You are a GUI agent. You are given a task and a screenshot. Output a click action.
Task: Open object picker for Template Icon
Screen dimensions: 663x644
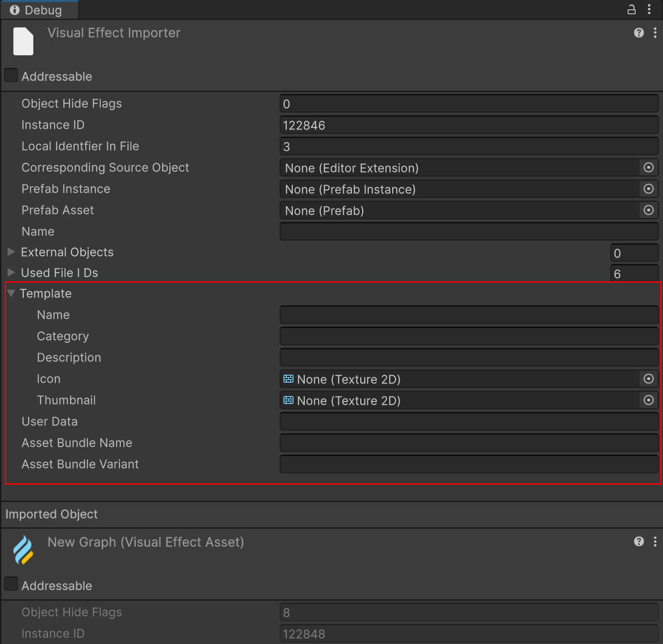[648, 379]
